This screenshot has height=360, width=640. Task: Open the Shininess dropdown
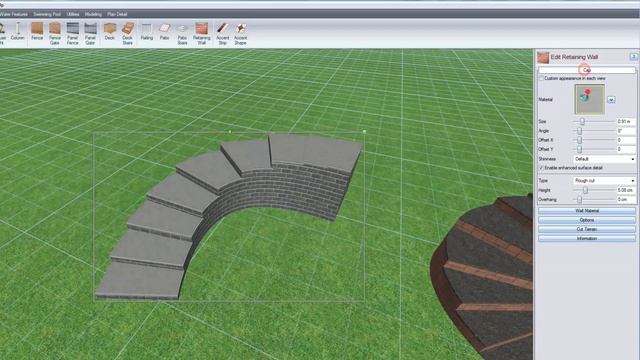tap(604, 159)
